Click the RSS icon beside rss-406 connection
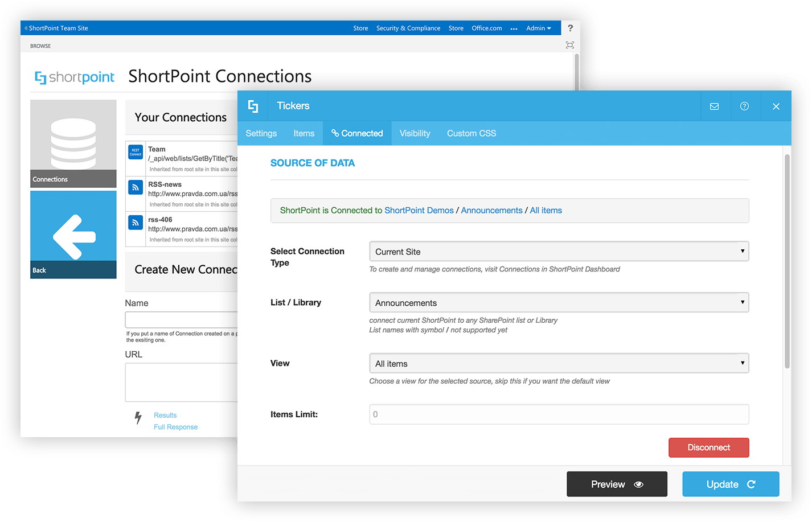The width and height of the screenshot is (812, 522). [136, 223]
